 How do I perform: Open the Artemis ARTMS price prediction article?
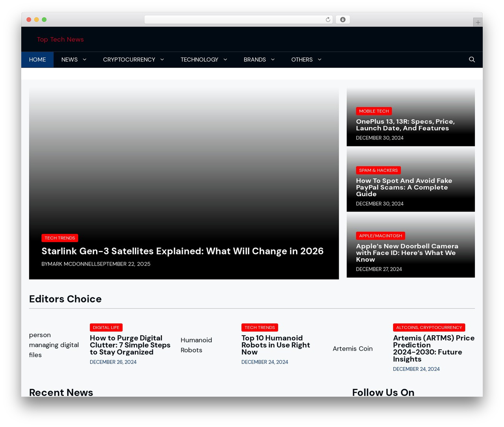pyautogui.click(x=434, y=346)
